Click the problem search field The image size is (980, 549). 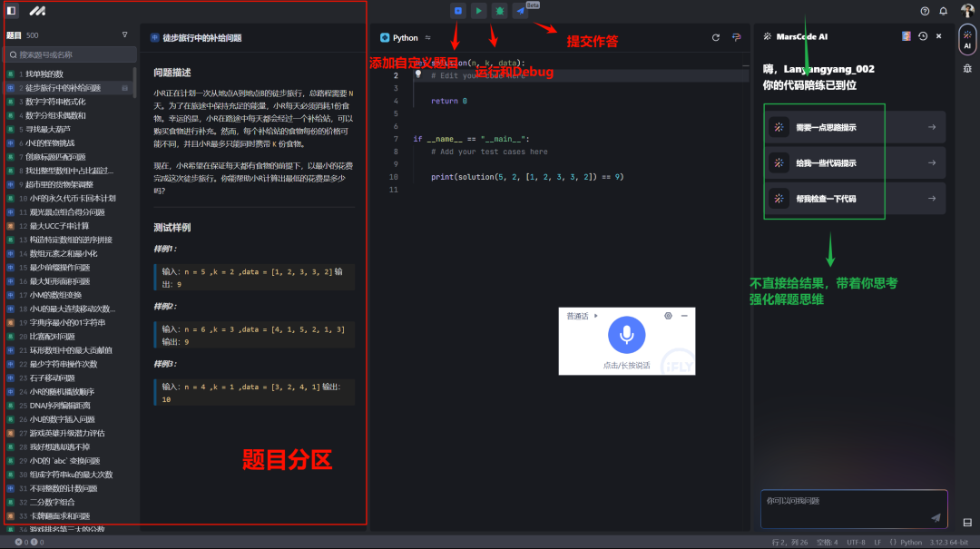click(70, 54)
